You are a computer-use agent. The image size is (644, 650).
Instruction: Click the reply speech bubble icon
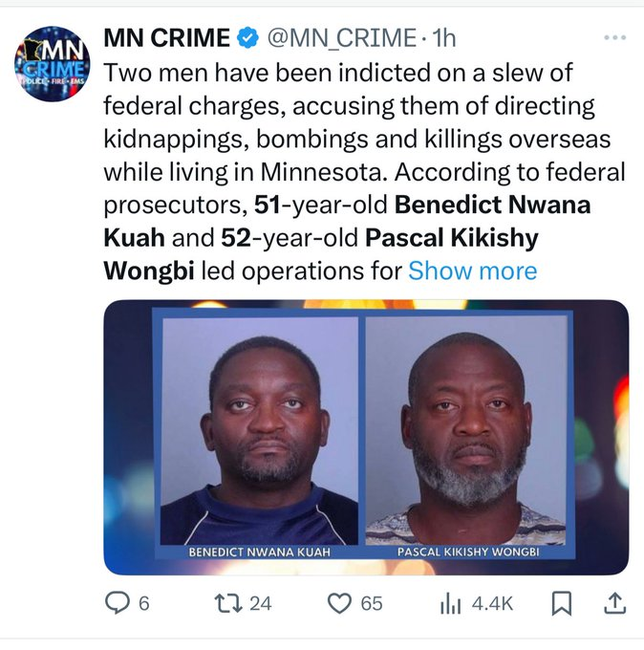tap(117, 603)
